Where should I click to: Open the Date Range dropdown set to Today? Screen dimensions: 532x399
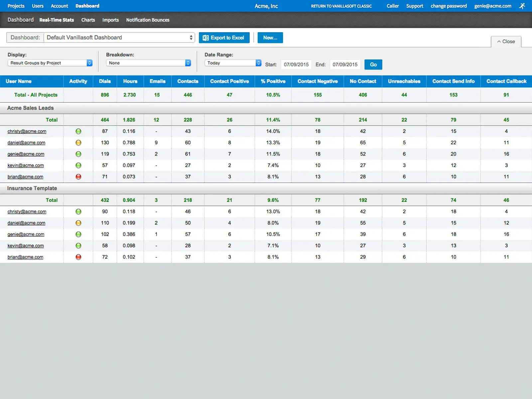coord(233,63)
